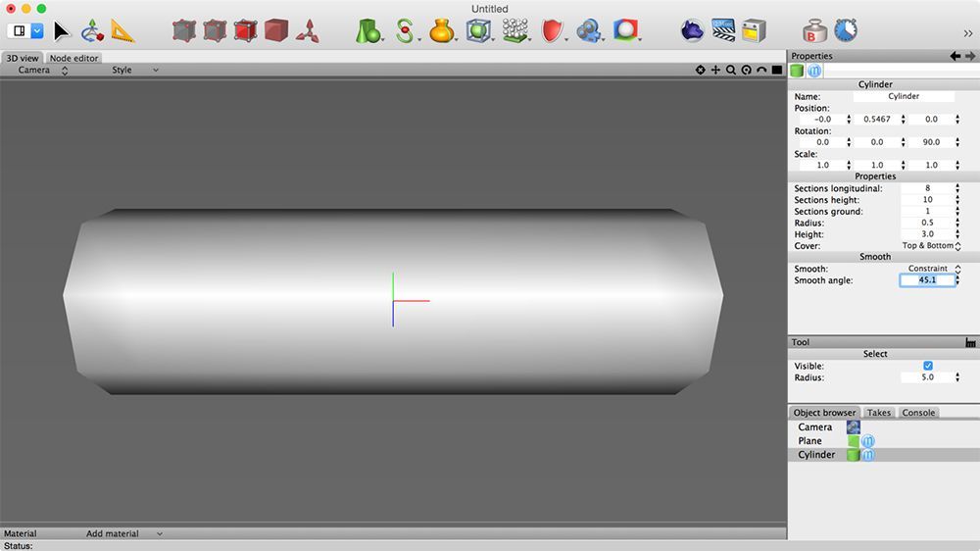Open the Cover Top & Bottom dropdown
This screenshot has height=551, width=980.
[931, 246]
